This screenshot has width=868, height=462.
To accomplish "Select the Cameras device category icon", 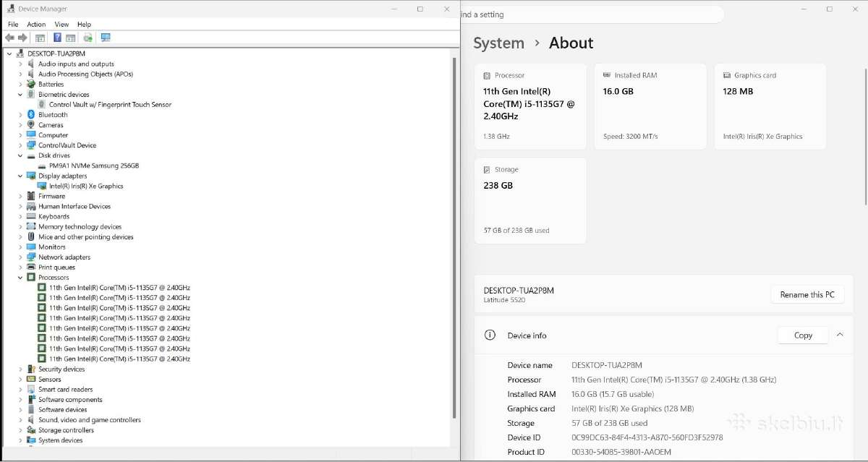I will point(31,125).
